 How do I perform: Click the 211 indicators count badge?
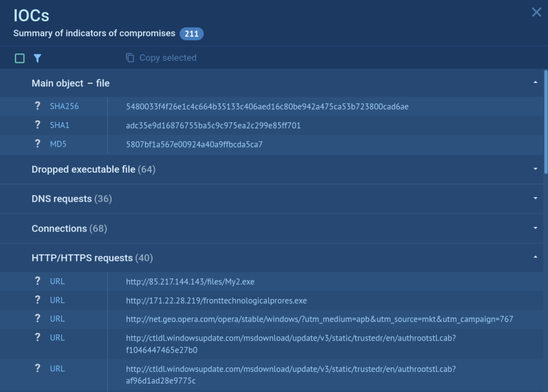coord(192,34)
